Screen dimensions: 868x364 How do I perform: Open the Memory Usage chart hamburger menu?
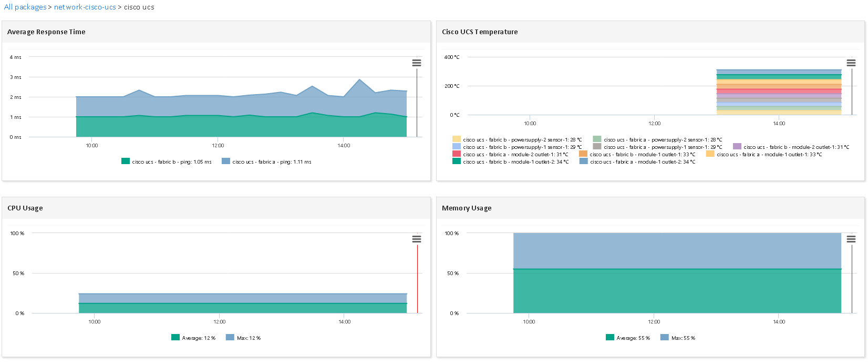pyautogui.click(x=851, y=239)
